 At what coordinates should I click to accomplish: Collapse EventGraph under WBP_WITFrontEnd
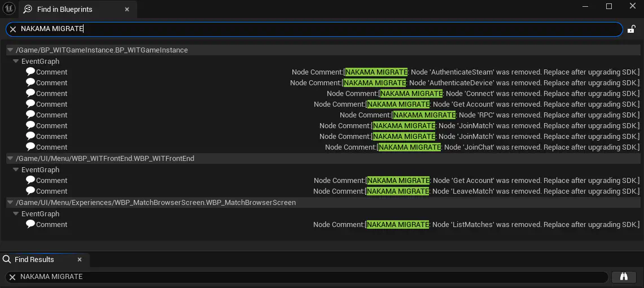point(16,169)
